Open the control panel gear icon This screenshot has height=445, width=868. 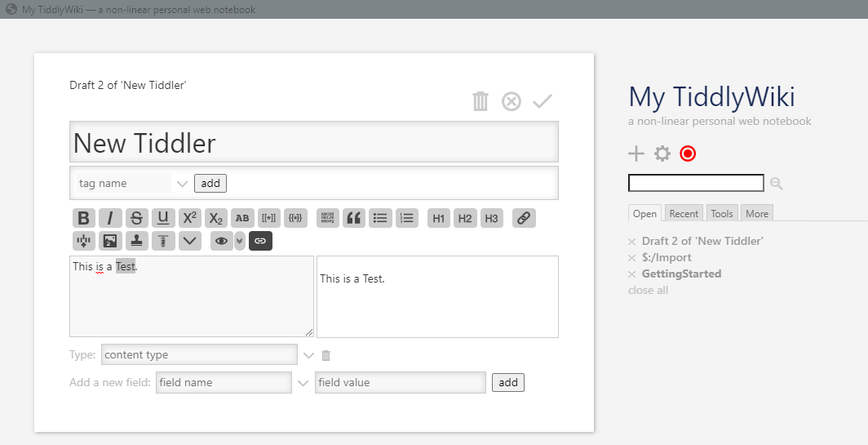(x=662, y=154)
